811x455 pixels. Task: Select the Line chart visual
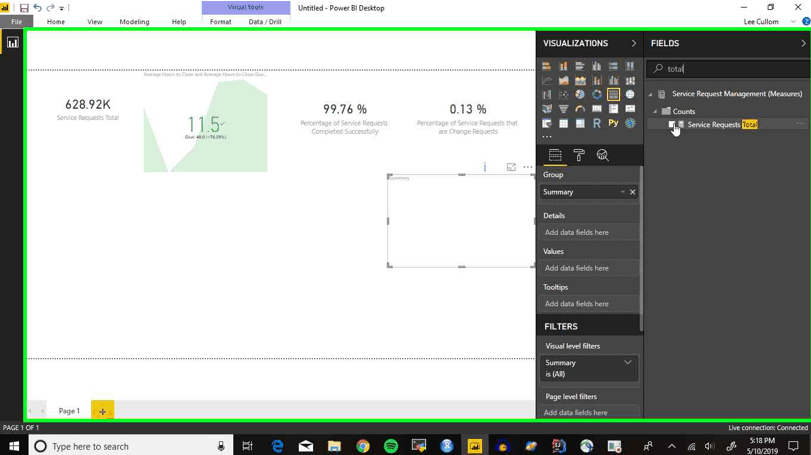(x=547, y=80)
